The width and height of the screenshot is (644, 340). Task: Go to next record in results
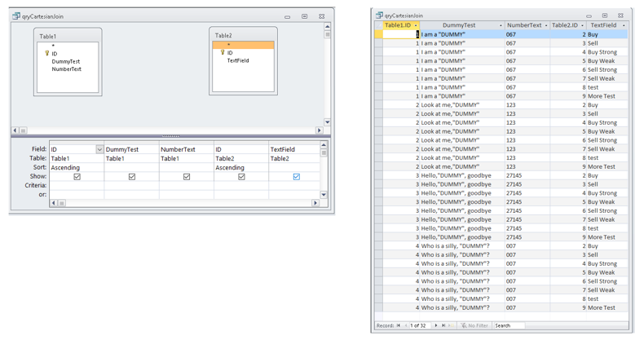point(436,325)
